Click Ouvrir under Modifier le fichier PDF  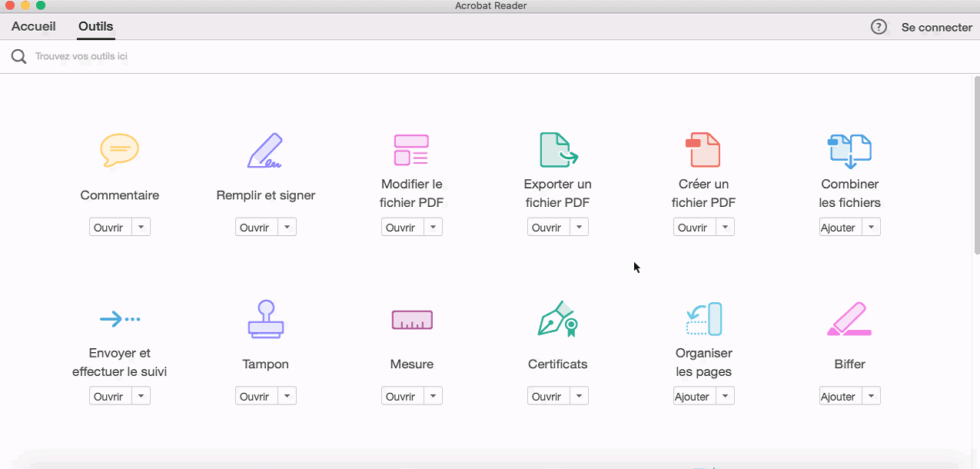pyautogui.click(x=403, y=227)
